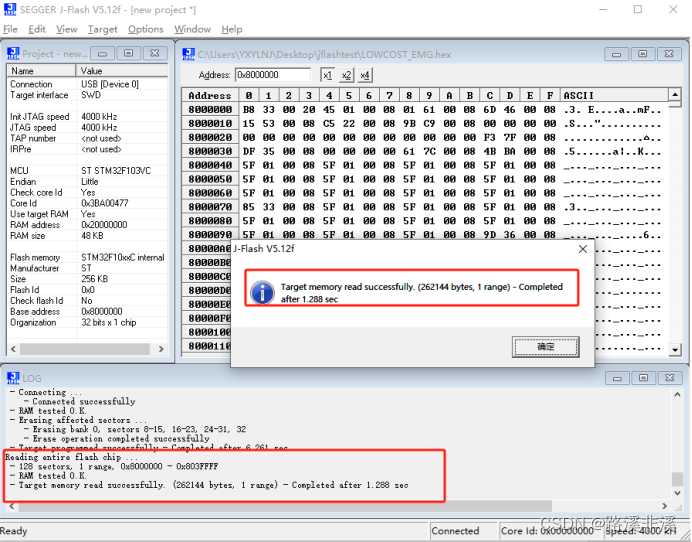Image resolution: width=692 pixels, height=542 pixels.
Task: Maximize the SEGGER J-Flash main window
Action: [x=638, y=9]
